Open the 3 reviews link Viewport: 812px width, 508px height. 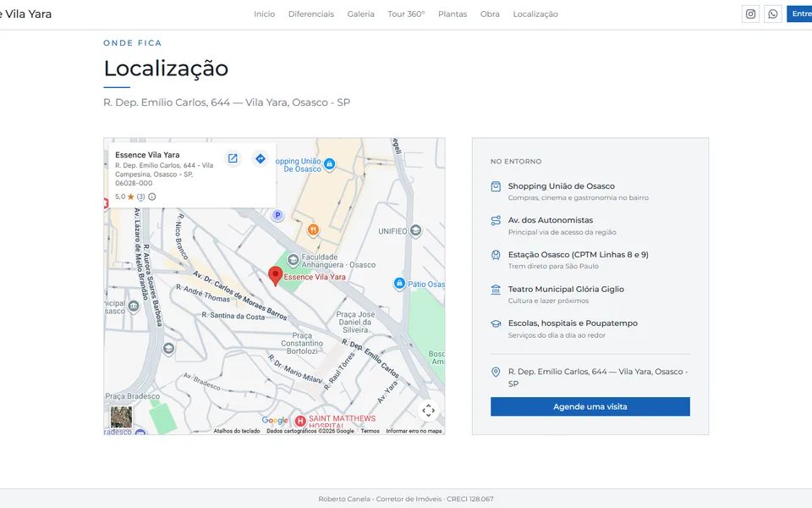click(141, 196)
